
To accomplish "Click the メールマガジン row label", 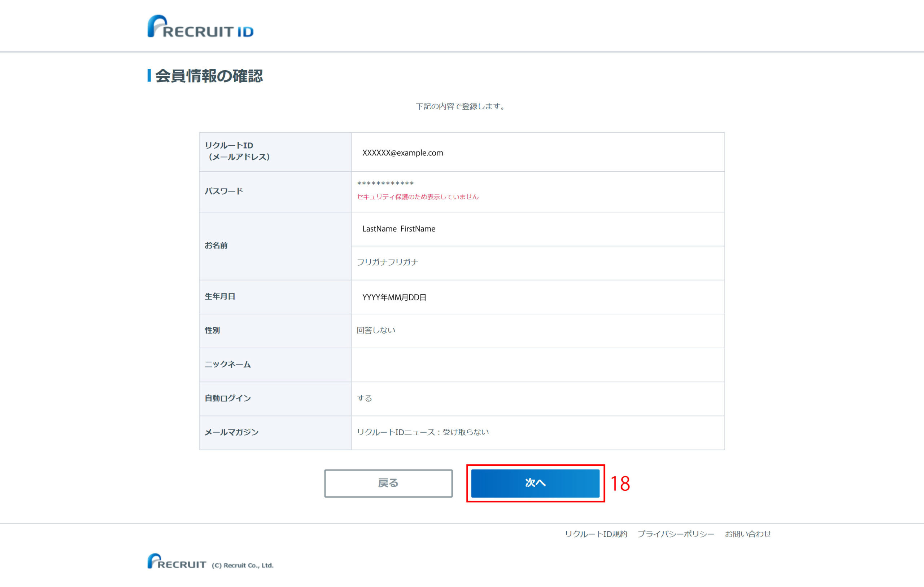I will [x=231, y=432].
